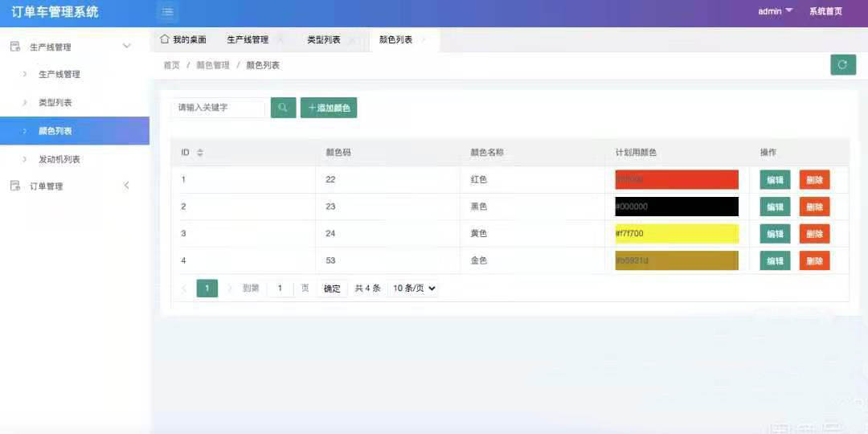The height and width of the screenshot is (434, 868).
Task: Open the 10 条/页 page size dropdown
Action: coord(413,289)
